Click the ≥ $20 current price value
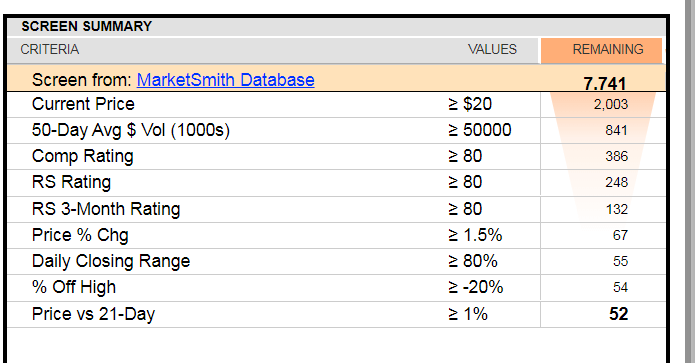Screen dimensions: 695x363 [470, 105]
